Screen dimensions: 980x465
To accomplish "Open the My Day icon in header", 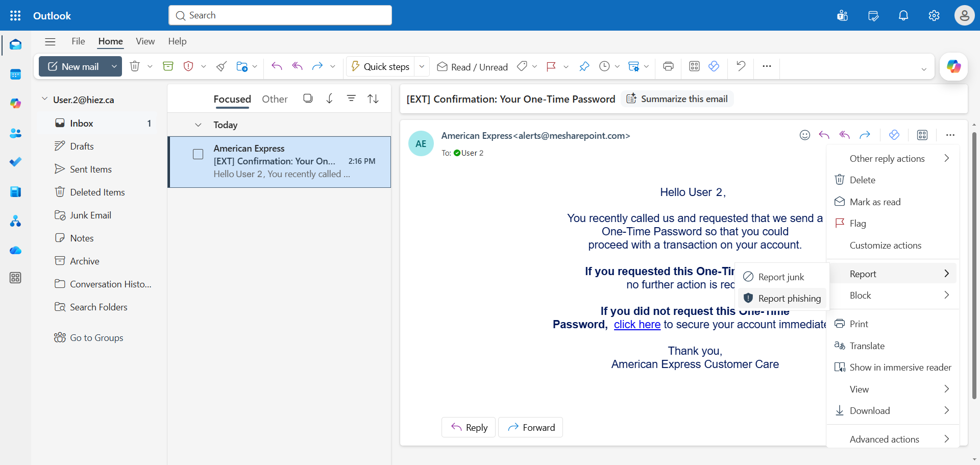I will (873, 15).
